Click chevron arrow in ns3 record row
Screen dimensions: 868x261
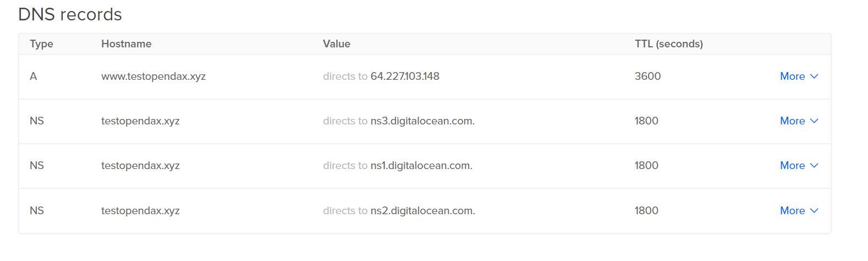814,121
